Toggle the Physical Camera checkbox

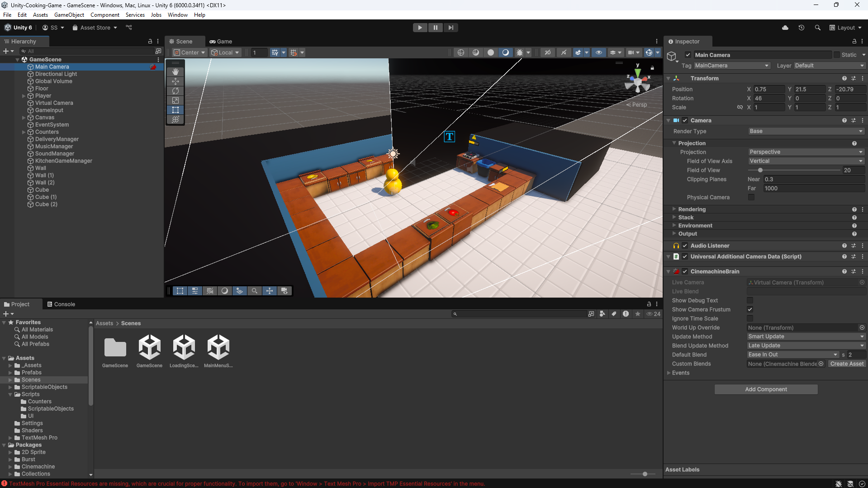pyautogui.click(x=751, y=197)
